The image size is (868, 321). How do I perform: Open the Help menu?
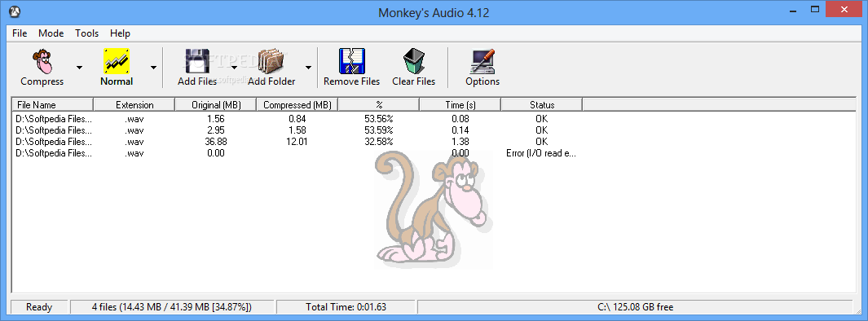pyautogui.click(x=120, y=33)
